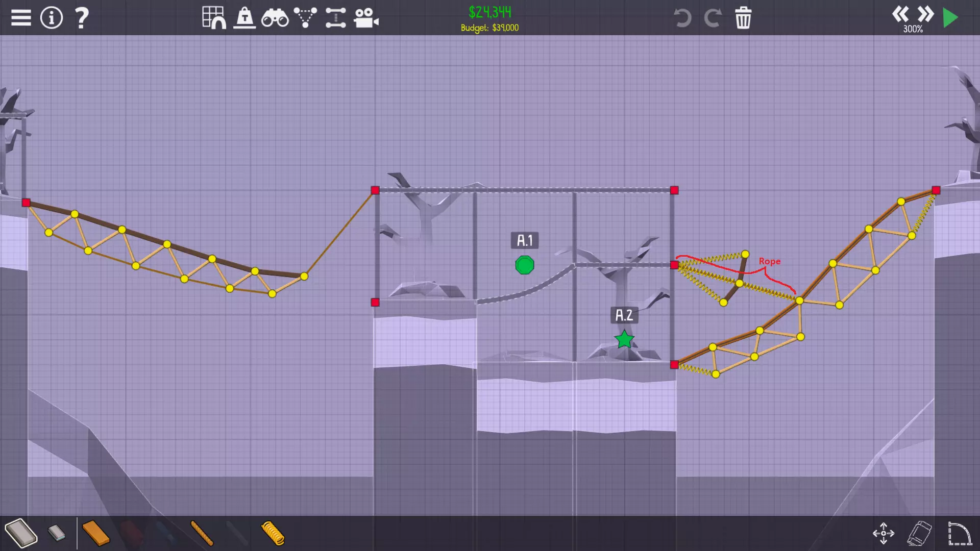The height and width of the screenshot is (551, 980).
Task: Redo the last undone edit
Action: [x=713, y=18]
